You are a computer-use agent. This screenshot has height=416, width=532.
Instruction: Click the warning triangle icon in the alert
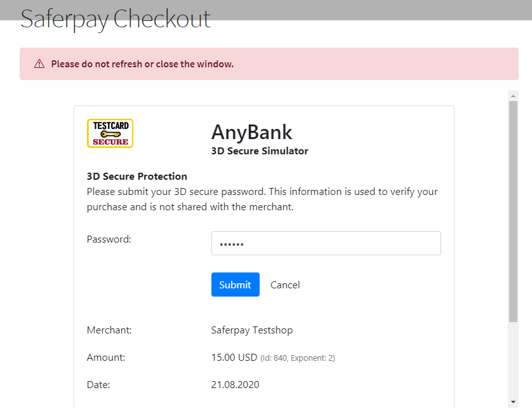(x=39, y=64)
